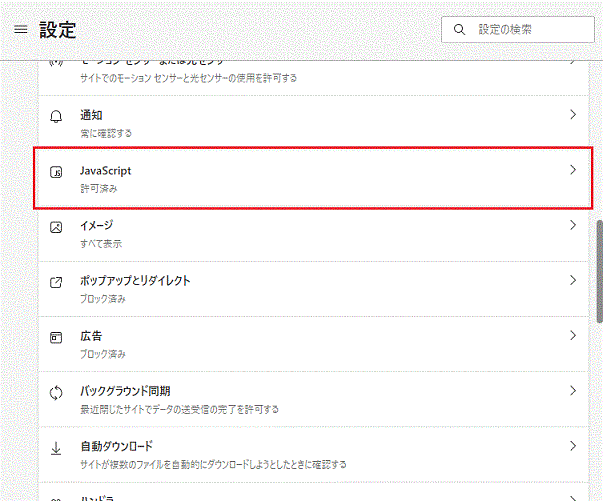This screenshot has width=603, height=501.
Task: Expand the 広告 row chevron
Action: [x=573, y=336]
